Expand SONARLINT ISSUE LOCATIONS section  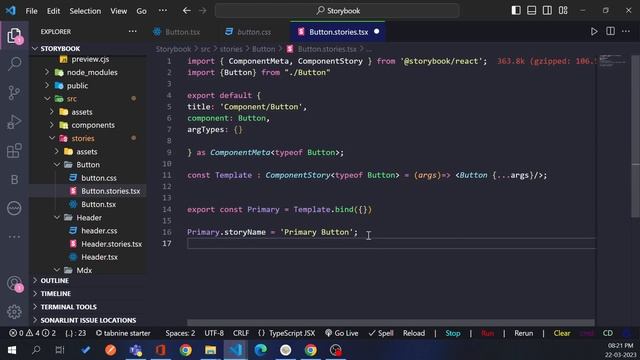click(x=88, y=320)
